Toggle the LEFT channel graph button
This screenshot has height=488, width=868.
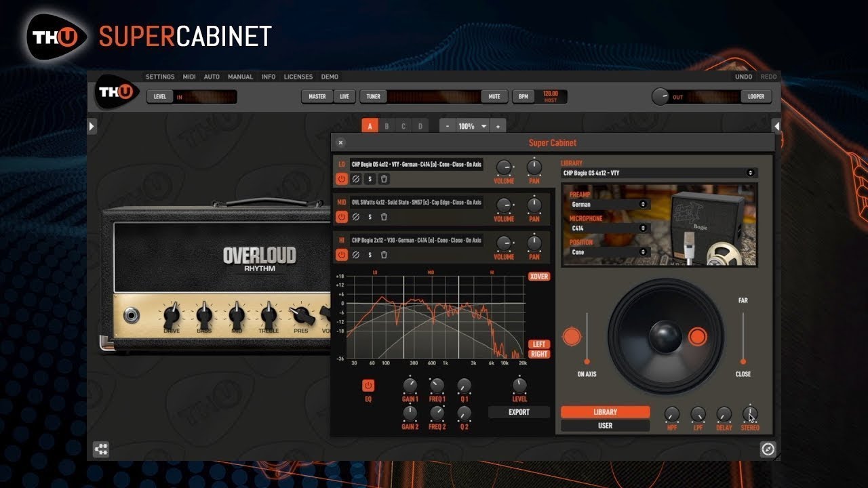[x=539, y=344]
